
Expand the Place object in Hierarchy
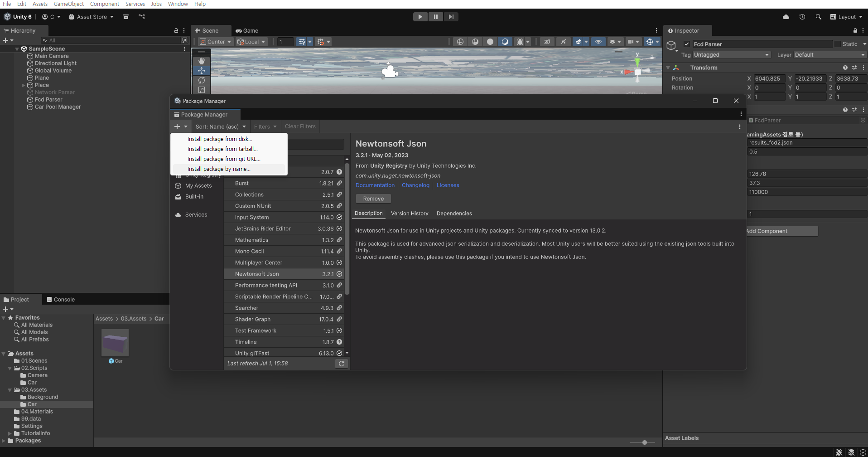tap(23, 85)
